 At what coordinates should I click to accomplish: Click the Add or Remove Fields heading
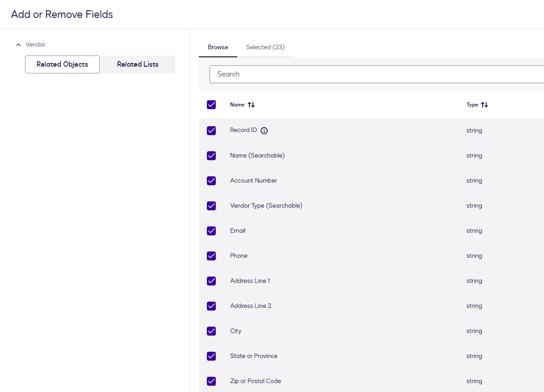point(62,14)
